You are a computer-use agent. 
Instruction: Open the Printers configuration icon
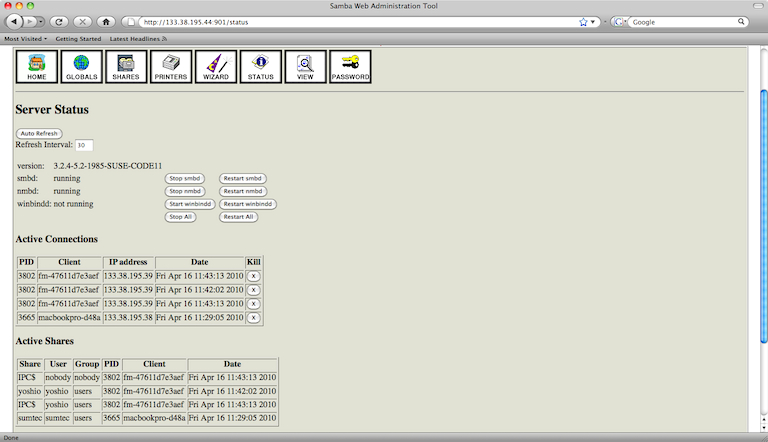point(171,67)
